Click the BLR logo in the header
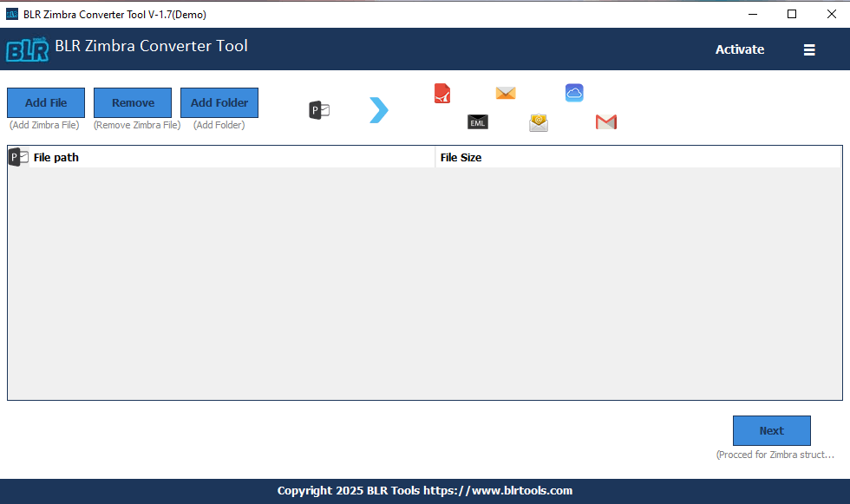 [x=28, y=49]
